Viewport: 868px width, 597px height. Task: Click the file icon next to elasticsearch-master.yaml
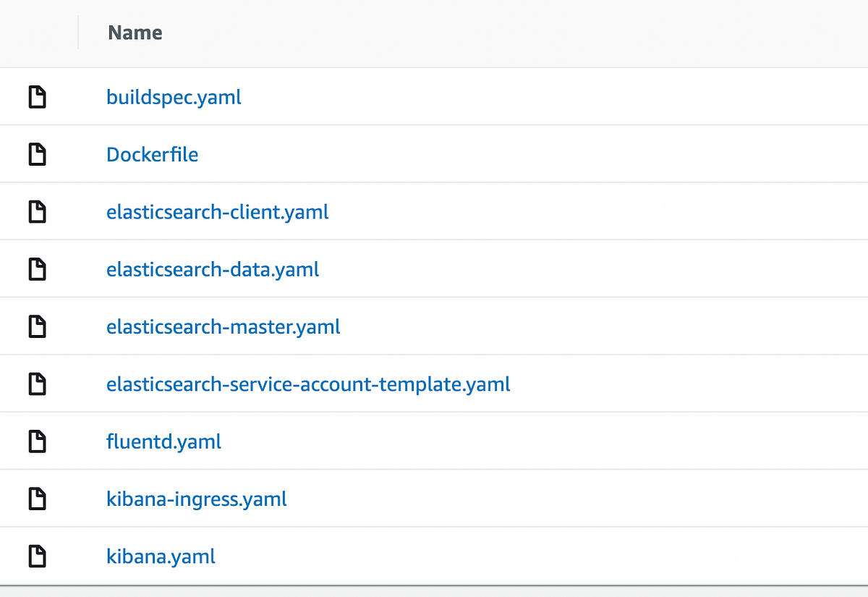(37, 326)
